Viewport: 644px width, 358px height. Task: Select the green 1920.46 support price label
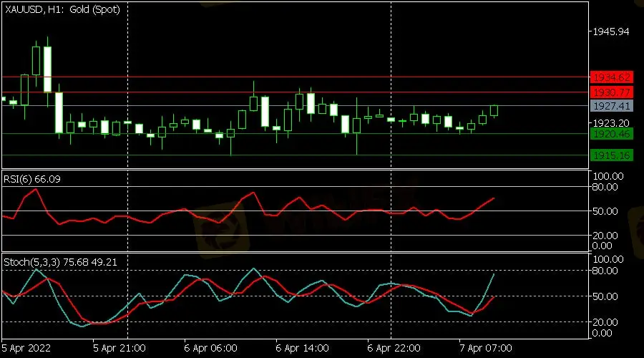610,134
